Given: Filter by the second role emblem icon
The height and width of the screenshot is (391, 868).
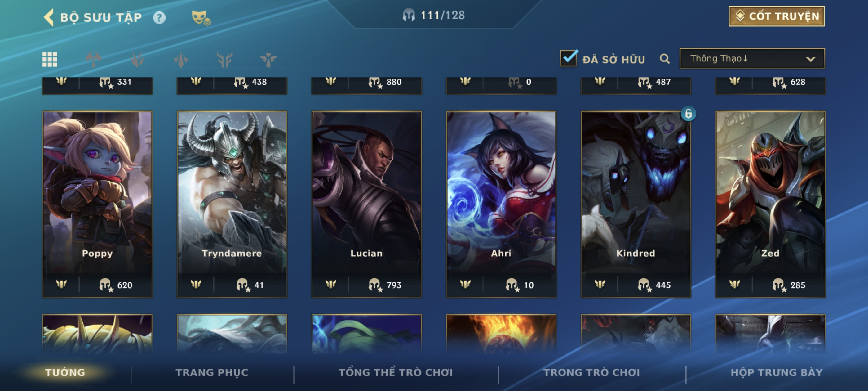Looking at the screenshot, I should pyautogui.click(x=137, y=60).
